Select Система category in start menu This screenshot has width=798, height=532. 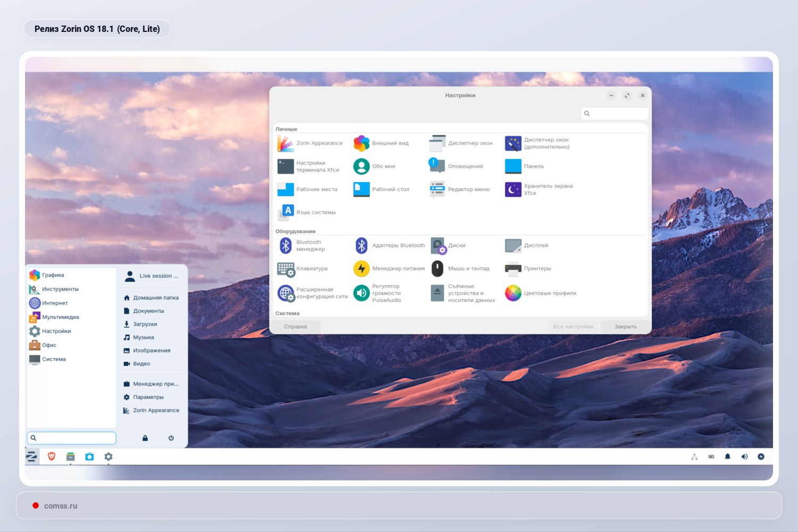(52, 359)
